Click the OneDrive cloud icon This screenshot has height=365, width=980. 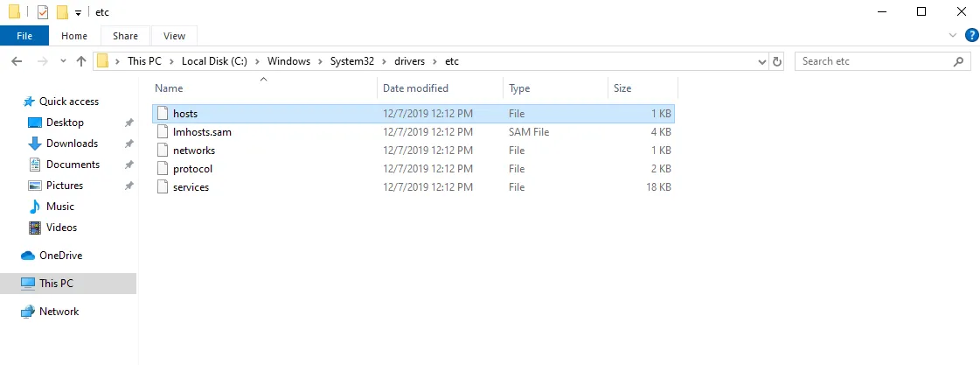click(x=27, y=256)
